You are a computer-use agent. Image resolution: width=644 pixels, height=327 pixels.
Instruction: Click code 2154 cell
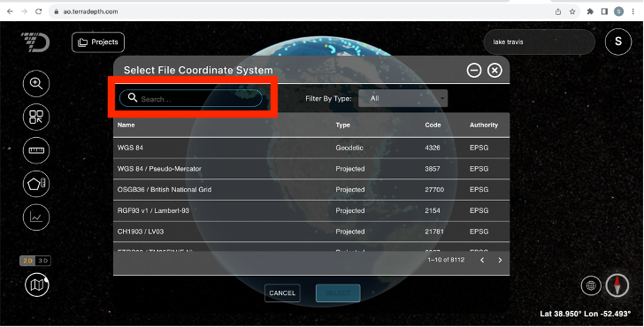(433, 210)
